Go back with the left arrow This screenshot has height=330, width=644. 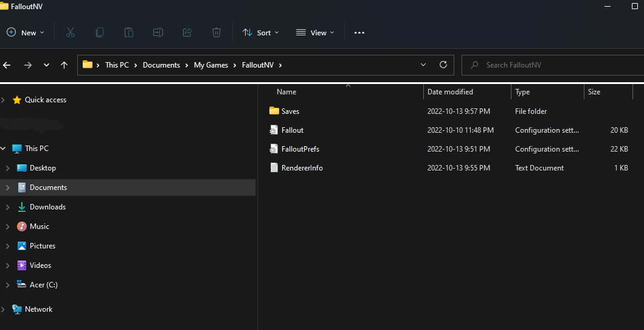(7, 65)
